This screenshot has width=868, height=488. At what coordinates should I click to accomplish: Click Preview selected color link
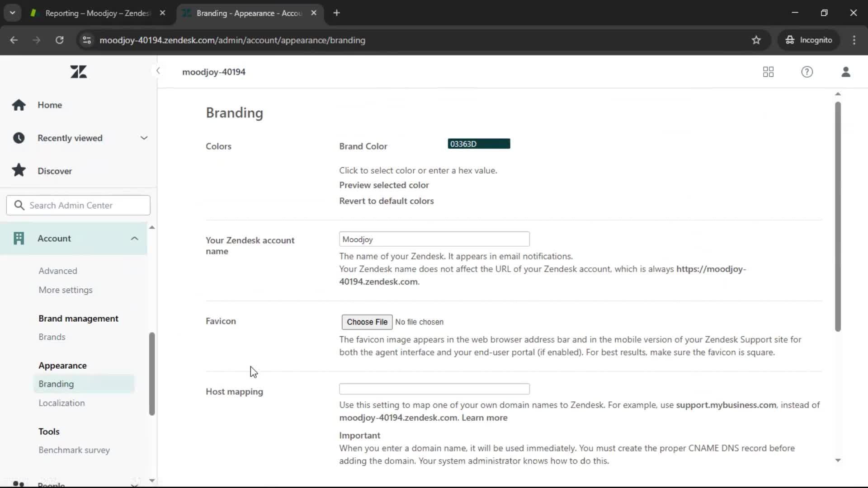384,185
